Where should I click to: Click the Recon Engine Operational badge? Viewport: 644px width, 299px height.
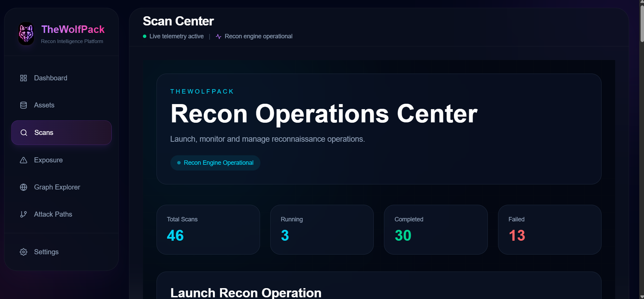[215, 163]
